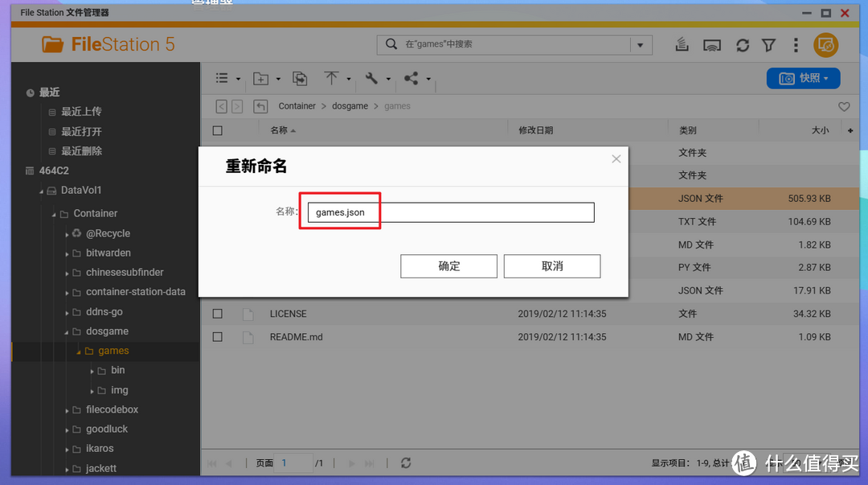The height and width of the screenshot is (485, 868).
Task: Go forward with the right navigation arrow
Action: [237, 106]
